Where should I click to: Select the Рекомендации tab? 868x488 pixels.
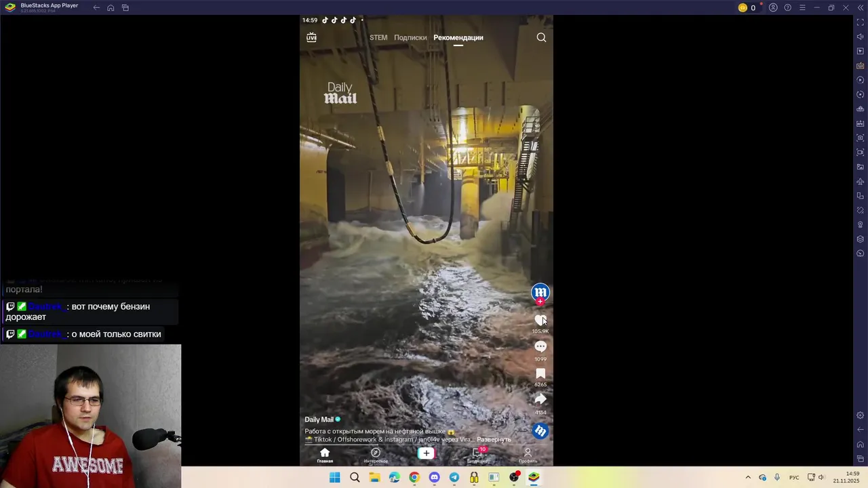coord(458,37)
